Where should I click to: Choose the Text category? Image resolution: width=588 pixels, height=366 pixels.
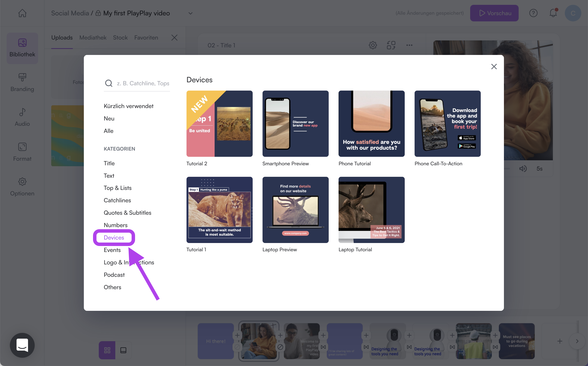pyautogui.click(x=109, y=175)
